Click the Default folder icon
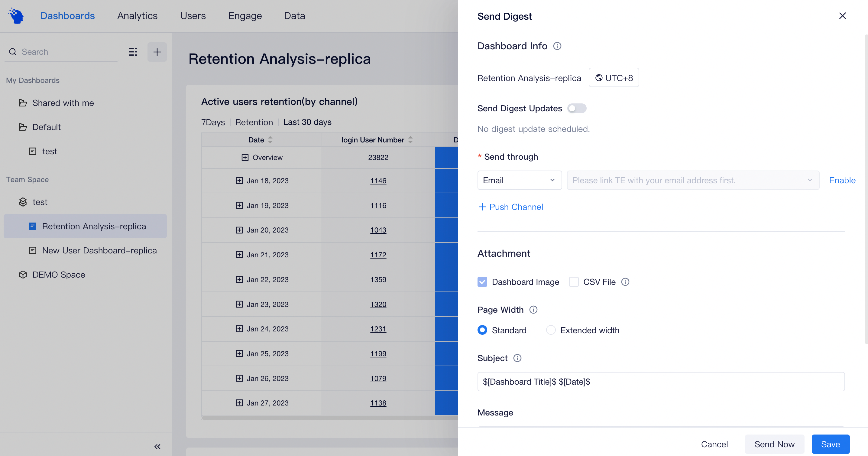The width and height of the screenshot is (868, 456). (x=23, y=127)
